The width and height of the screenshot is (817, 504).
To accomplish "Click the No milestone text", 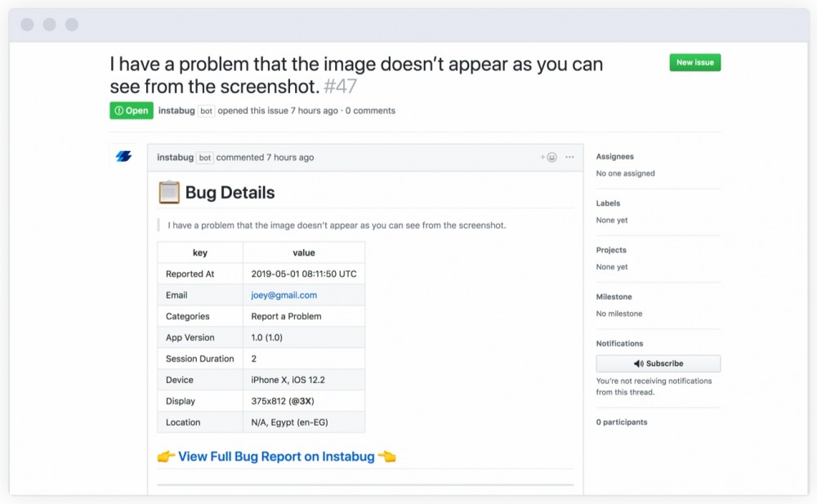I will point(619,314).
